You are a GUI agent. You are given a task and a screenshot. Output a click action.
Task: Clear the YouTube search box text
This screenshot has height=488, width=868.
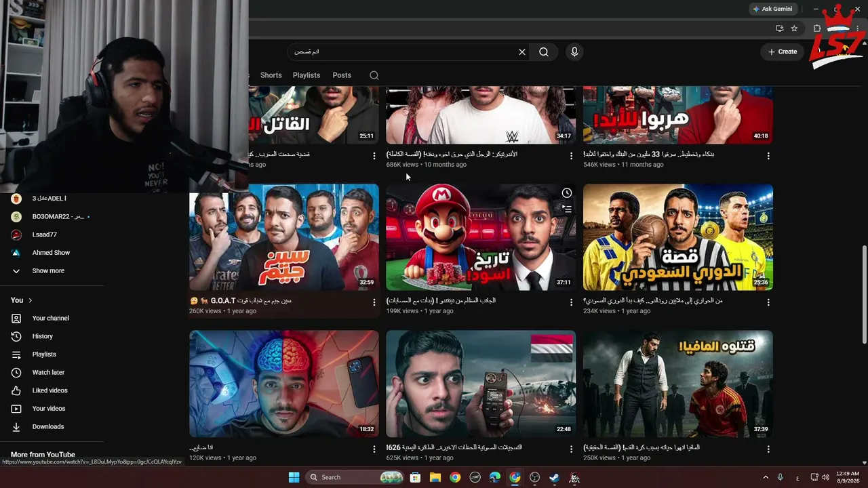pyautogui.click(x=522, y=52)
